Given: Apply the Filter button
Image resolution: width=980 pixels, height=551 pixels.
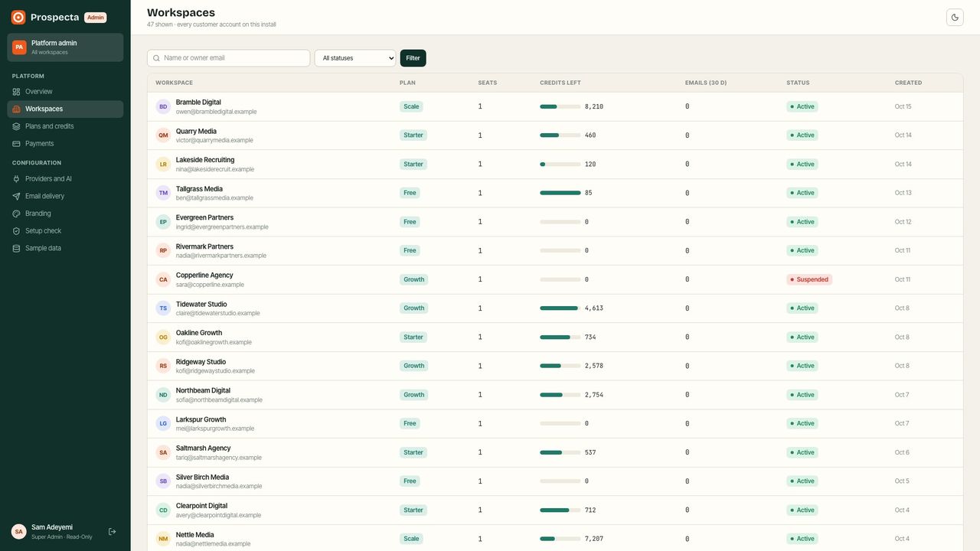Looking at the screenshot, I should (x=413, y=58).
